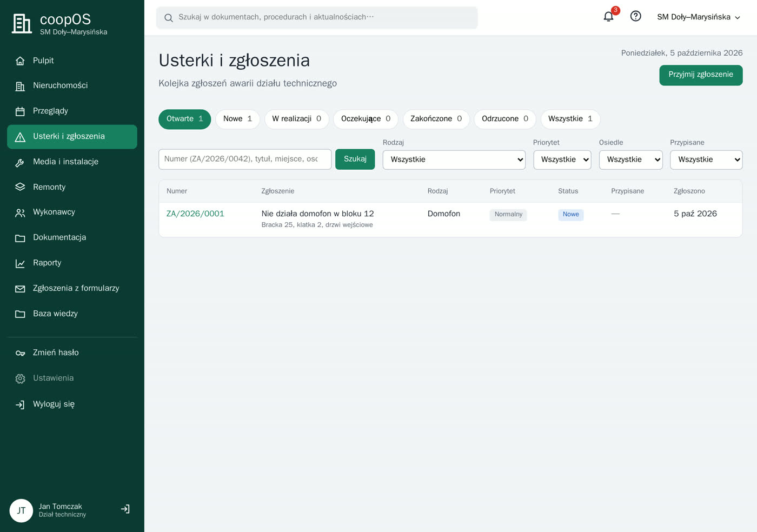Click the Przeglądy calendar icon
The height and width of the screenshot is (532, 757).
(x=20, y=111)
